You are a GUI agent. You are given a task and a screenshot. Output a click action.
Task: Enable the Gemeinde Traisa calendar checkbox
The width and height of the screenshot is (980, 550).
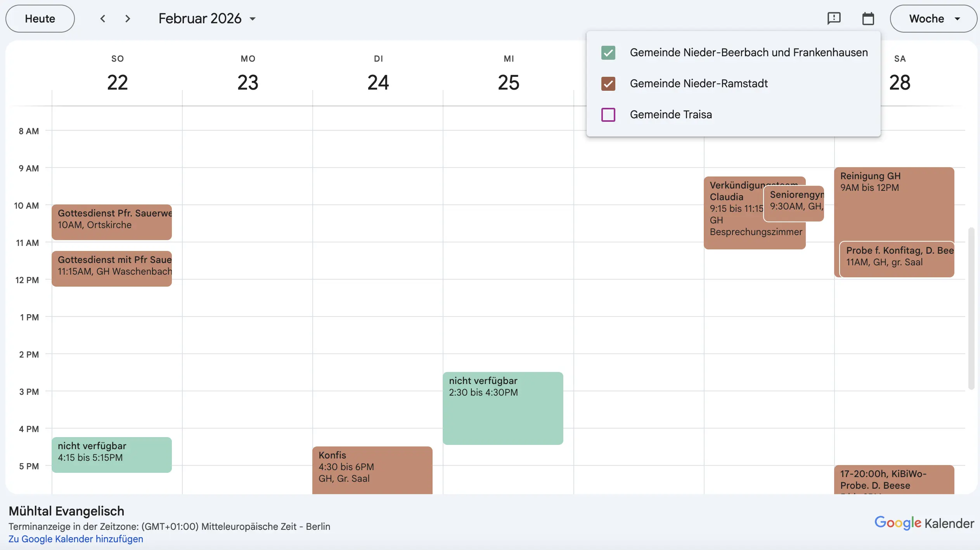608,115
